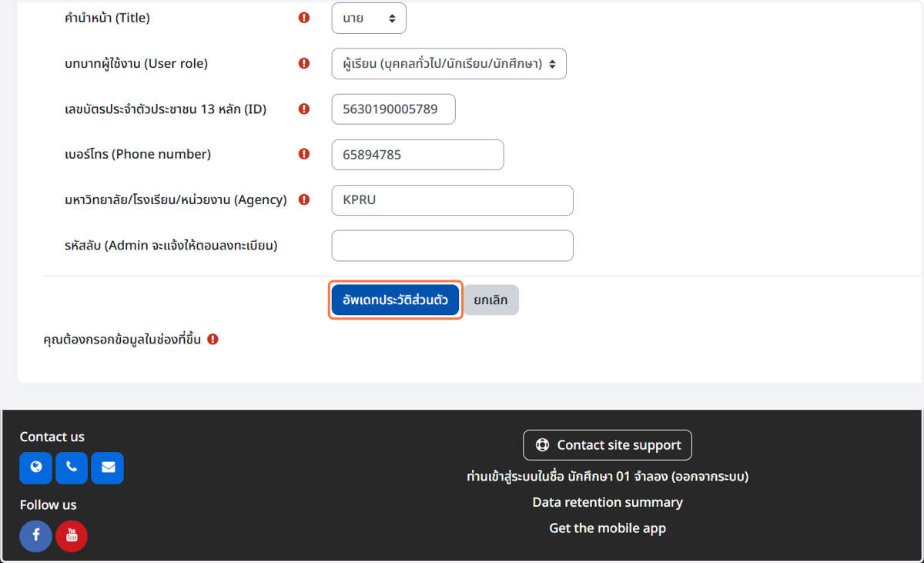The height and width of the screenshot is (563, 924).
Task: Click the บทบาทผู้ใช้งาน (User role) label
Action: pos(136,63)
